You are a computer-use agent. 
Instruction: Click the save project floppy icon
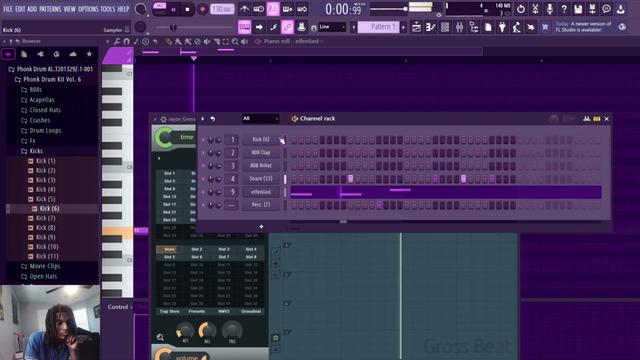[x=578, y=9]
